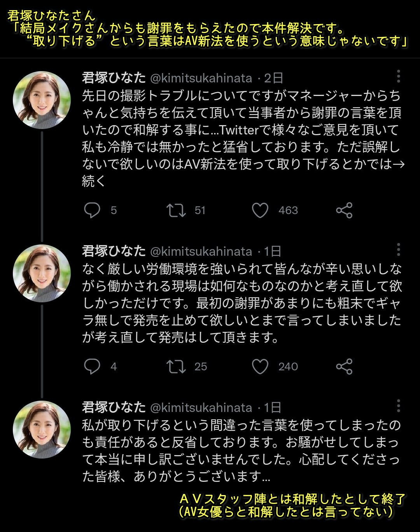420x532 pixels.
Task: Open more options menu on first tweet
Action: pyautogui.click(x=398, y=77)
